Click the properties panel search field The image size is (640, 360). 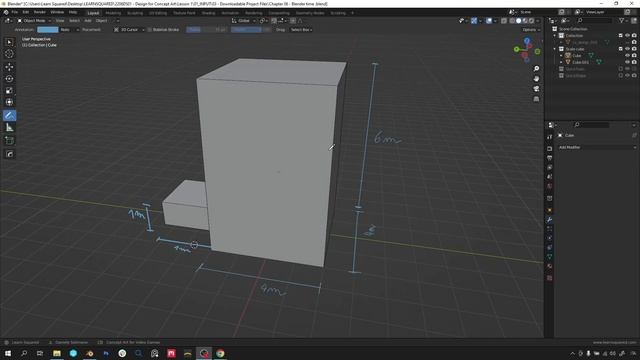pyautogui.click(x=591, y=125)
